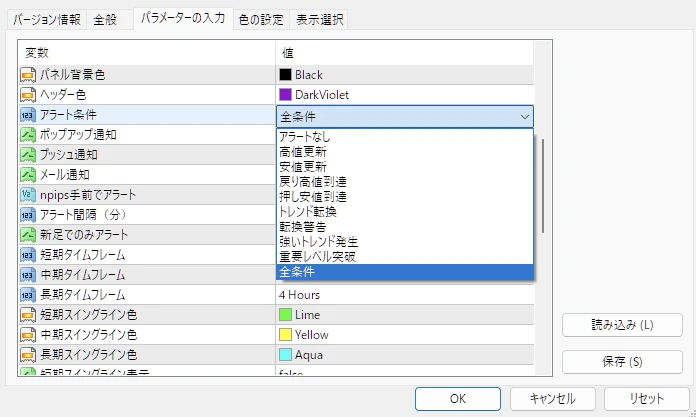Click the アラート間隔（分） integer icon
The image size is (696, 417).
(27, 215)
